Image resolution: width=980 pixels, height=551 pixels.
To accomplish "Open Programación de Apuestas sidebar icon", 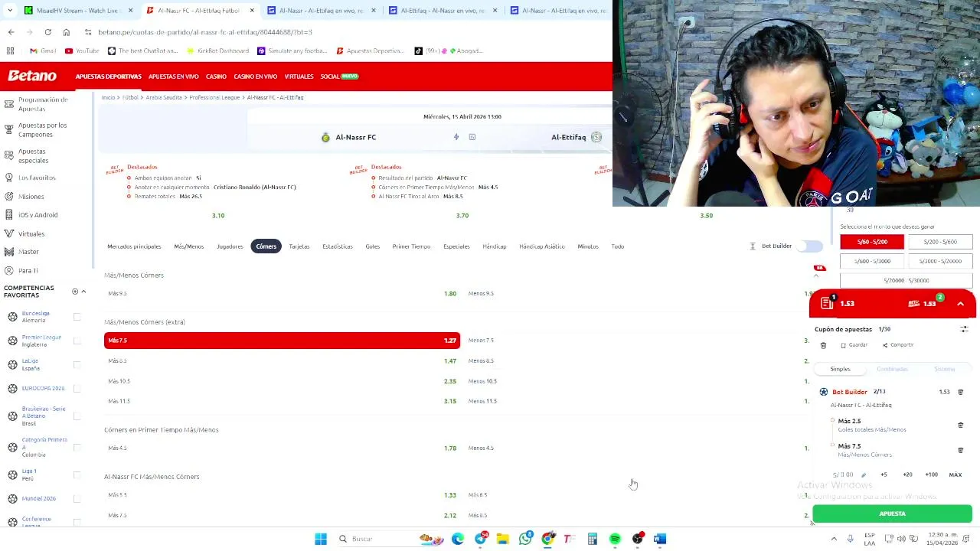I will 9,104.
